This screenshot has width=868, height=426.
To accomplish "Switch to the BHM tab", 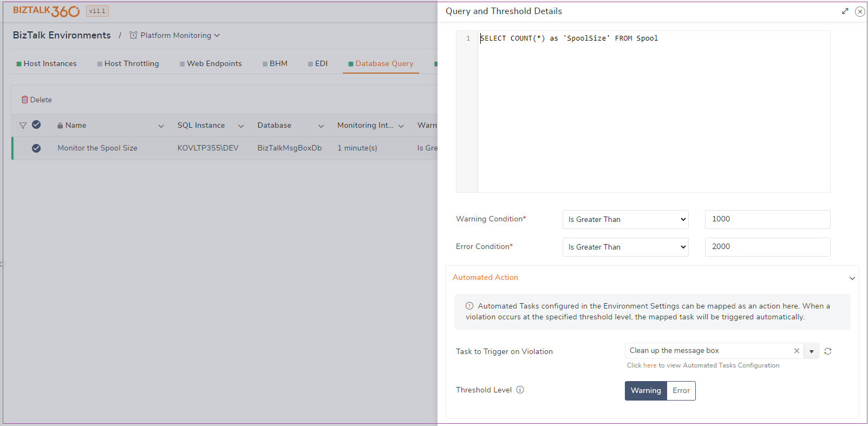I will coord(275,64).
